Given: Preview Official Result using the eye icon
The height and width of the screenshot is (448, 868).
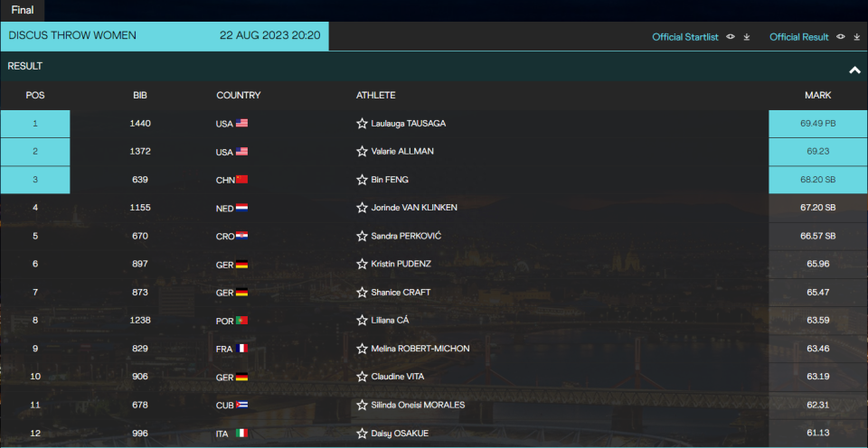Looking at the screenshot, I should click(x=840, y=37).
